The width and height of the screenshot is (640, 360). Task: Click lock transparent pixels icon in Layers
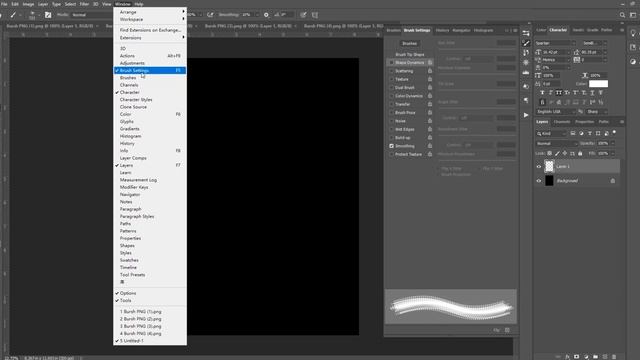click(x=549, y=153)
